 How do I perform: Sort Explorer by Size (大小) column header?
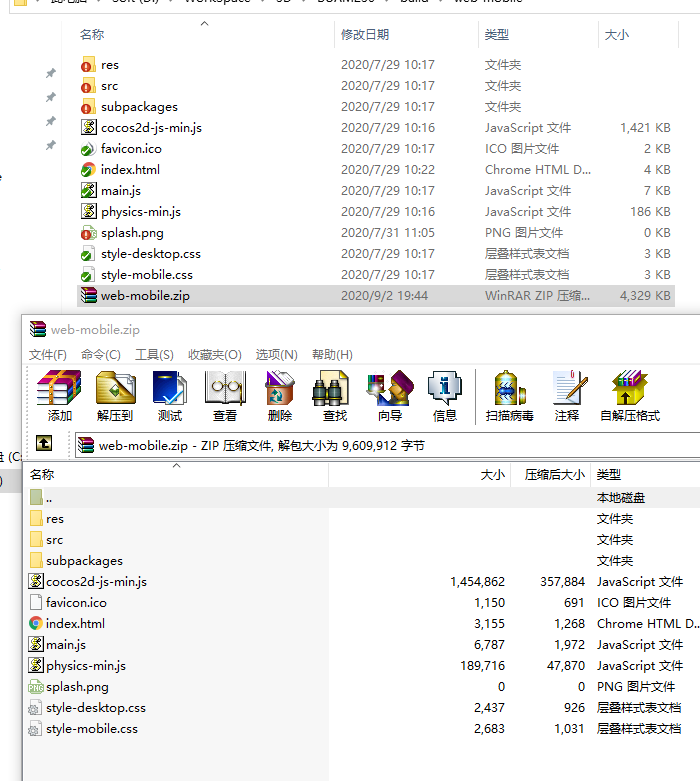tap(616, 34)
